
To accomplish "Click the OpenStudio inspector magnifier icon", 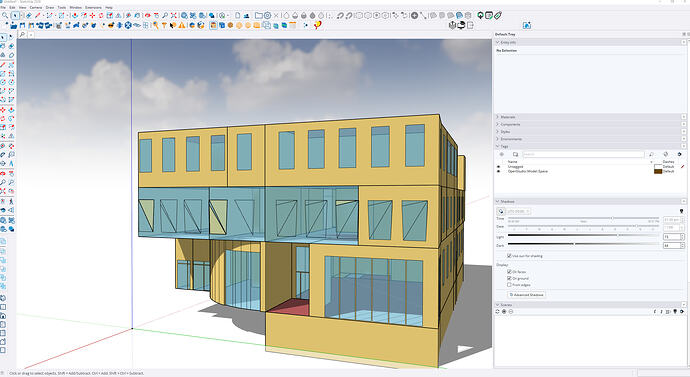I will [156, 26].
